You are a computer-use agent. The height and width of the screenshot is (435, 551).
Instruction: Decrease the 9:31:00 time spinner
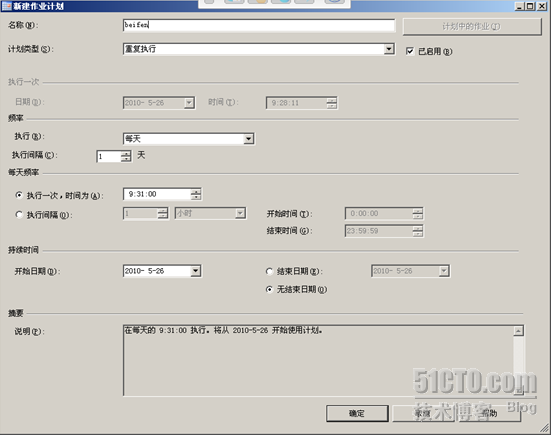(196, 197)
